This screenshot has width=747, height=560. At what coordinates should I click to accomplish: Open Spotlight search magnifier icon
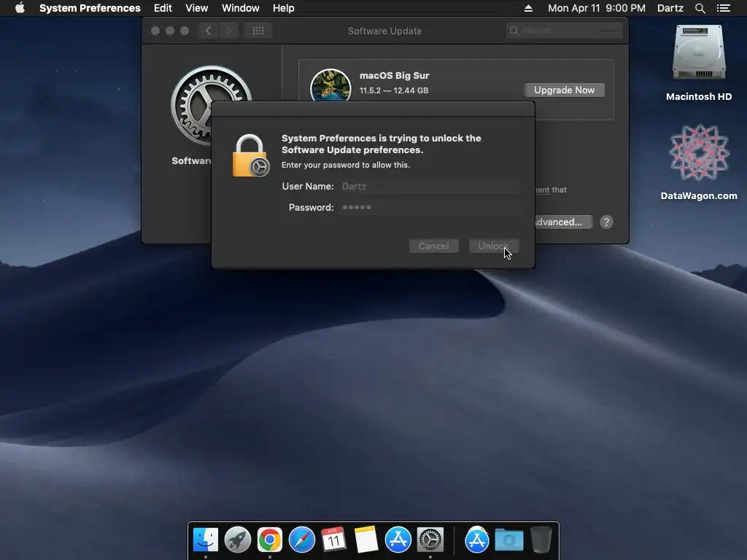click(x=700, y=8)
